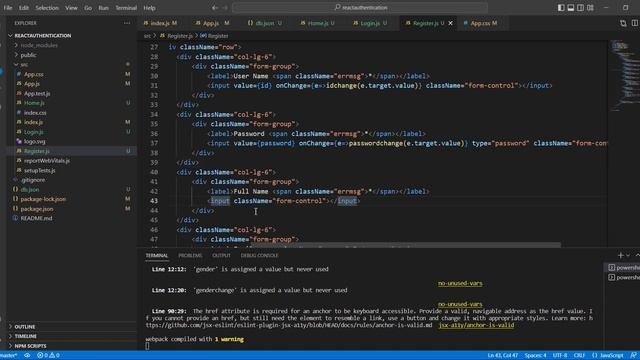The image size is (640, 360).
Task: Open the OUTPUT panel tab
Action: [221, 256]
